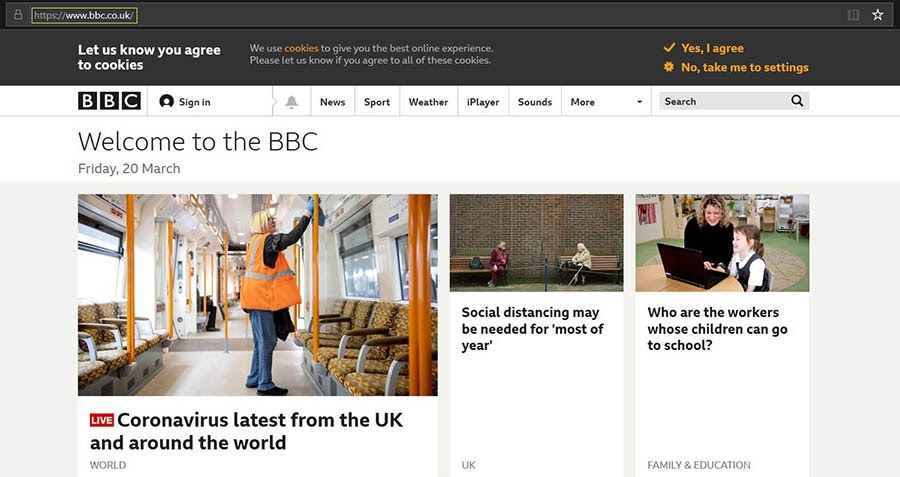Click the Sign in account avatar icon
Viewport: 900px width, 477px height.
tap(166, 102)
